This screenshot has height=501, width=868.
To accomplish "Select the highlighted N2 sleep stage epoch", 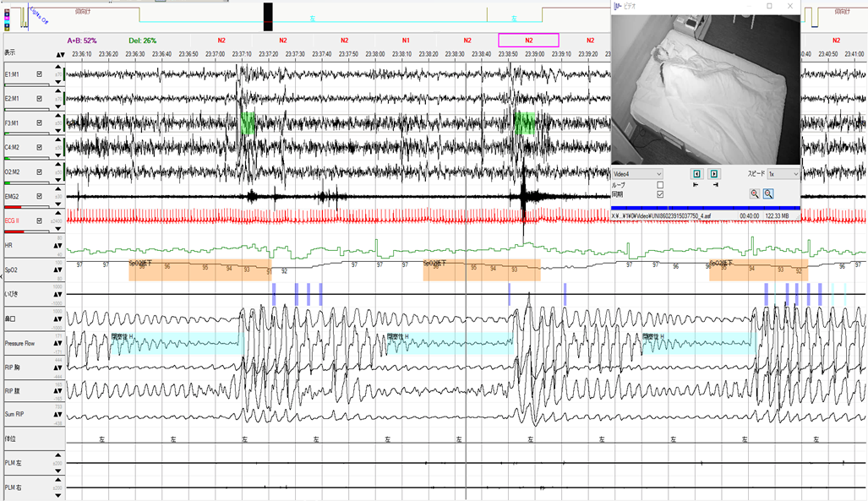I will click(x=528, y=40).
